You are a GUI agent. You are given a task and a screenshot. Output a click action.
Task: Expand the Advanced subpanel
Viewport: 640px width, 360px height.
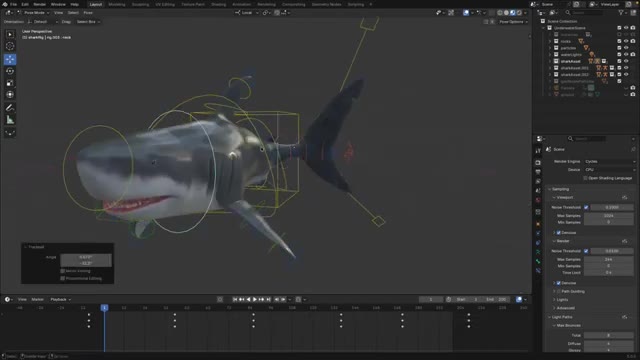(554, 308)
